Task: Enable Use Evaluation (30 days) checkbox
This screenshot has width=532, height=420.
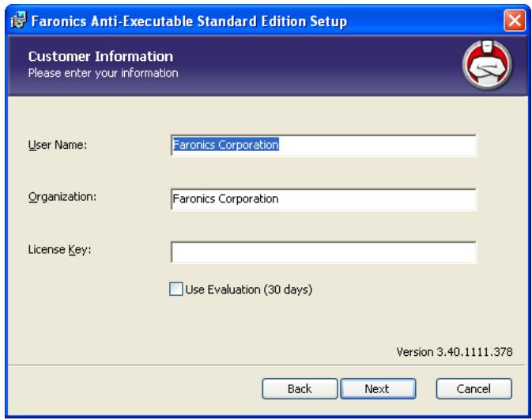Action: point(176,289)
